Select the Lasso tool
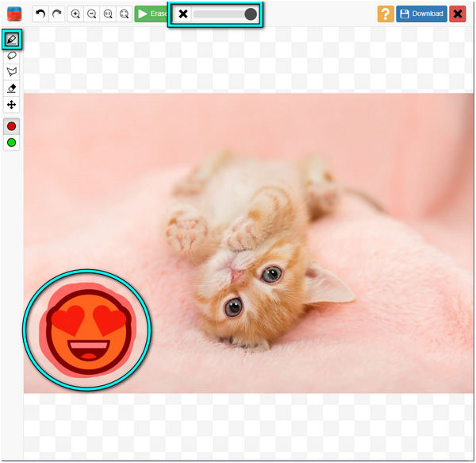This screenshot has width=476, height=463. click(x=12, y=56)
